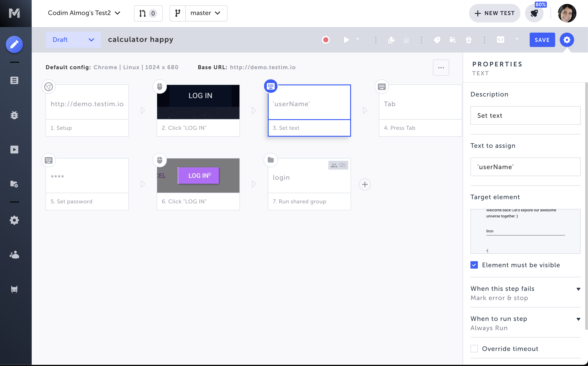This screenshot has height=366, width=588.
Task: Uncheck Element must be visible checkbox
Action: [474, 265]
